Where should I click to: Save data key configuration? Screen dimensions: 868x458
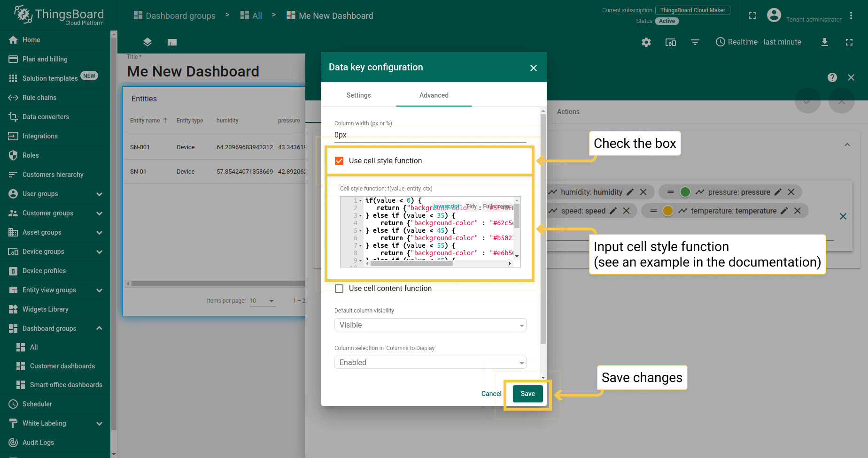528,394
